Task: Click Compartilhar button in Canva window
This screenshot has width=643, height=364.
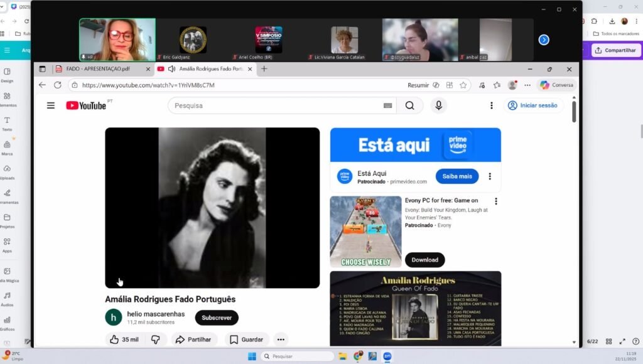Action: (615, 50)
